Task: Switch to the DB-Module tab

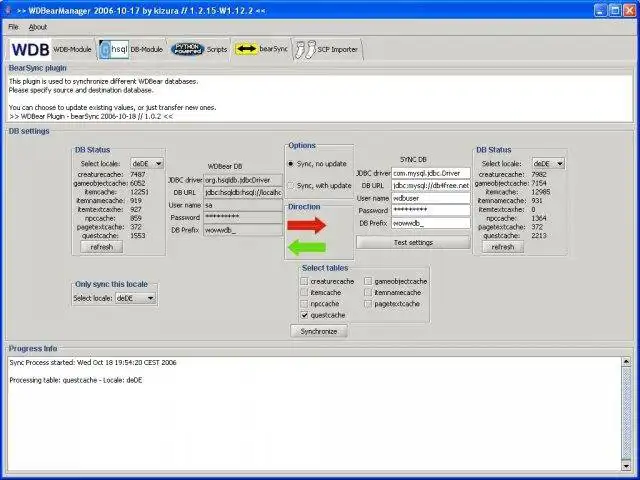Action: pyautogui.click(x=131, y=49)
